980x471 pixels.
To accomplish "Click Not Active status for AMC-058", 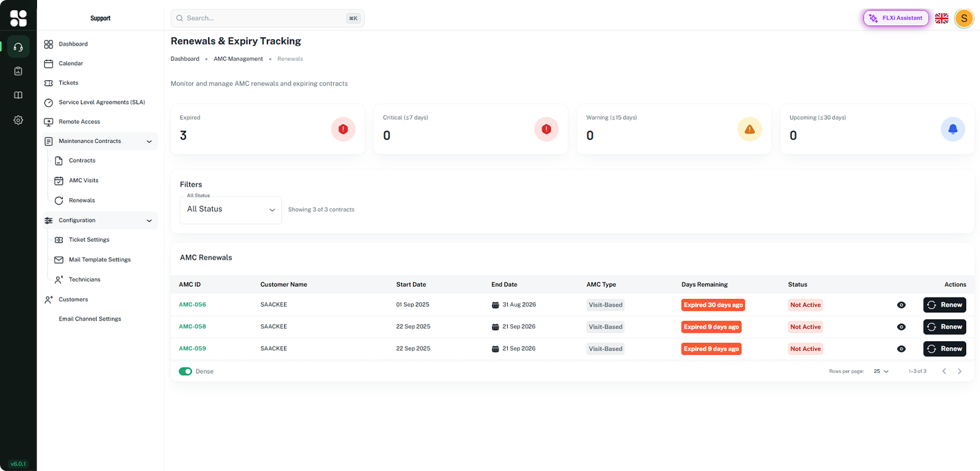I will (805, 327).
